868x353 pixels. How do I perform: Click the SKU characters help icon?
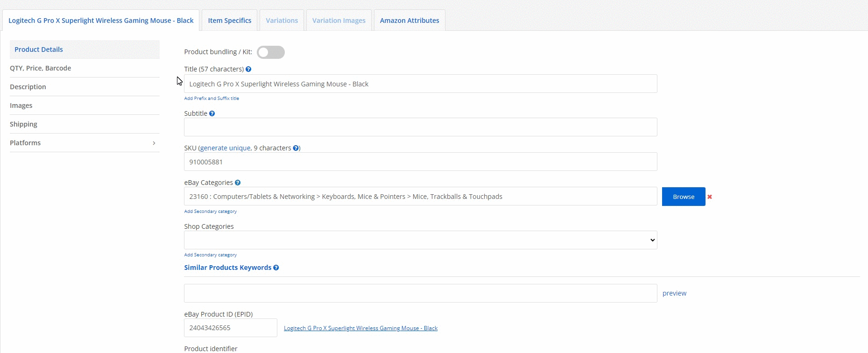pyautogui.click(x=296, y=148)
